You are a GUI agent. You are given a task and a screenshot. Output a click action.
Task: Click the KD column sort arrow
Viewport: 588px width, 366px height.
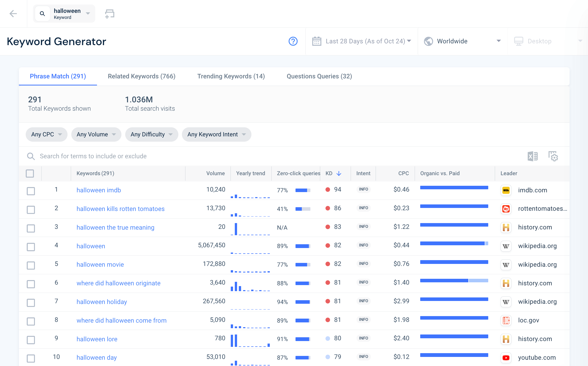[339, 173]
